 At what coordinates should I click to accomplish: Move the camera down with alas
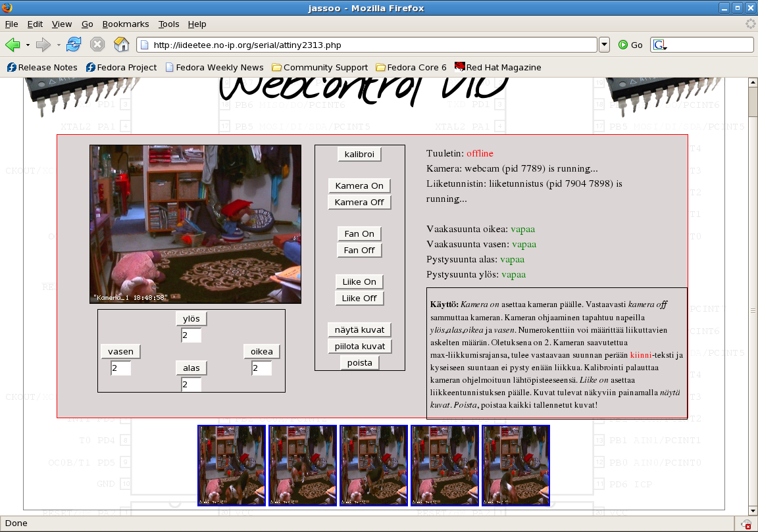click(x=191, y=368)
